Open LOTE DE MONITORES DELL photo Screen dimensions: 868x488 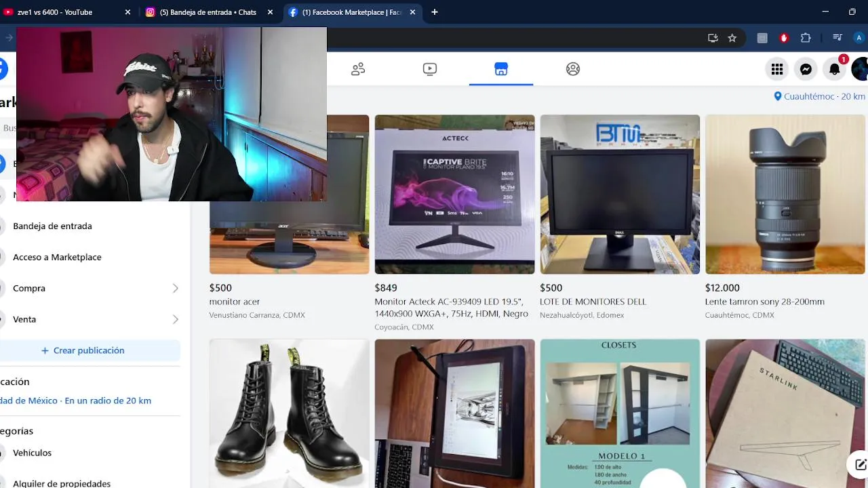pos(620,195)
